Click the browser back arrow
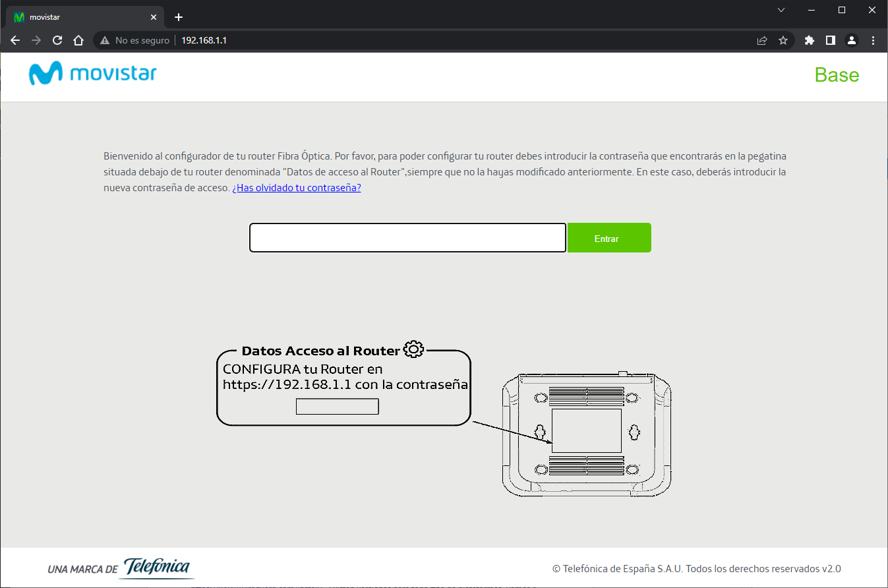888x588 pixels. [15, 40]
